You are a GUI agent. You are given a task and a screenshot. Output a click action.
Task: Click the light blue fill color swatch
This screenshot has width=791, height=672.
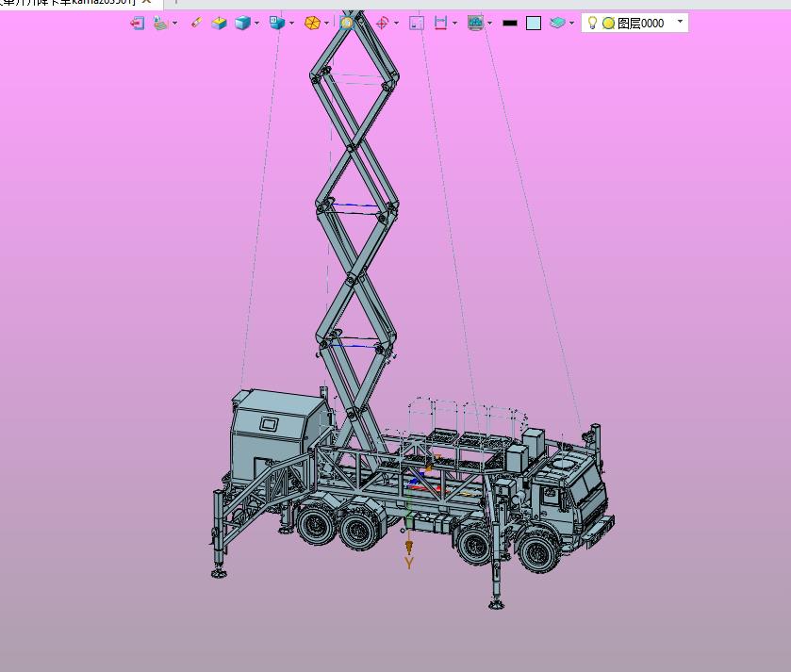534,24
